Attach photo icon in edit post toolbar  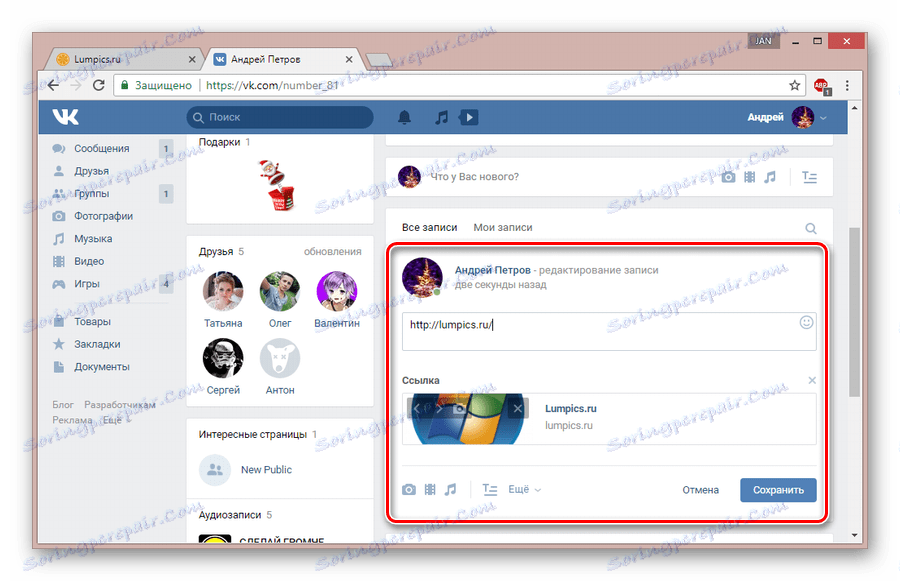(409, 490)
